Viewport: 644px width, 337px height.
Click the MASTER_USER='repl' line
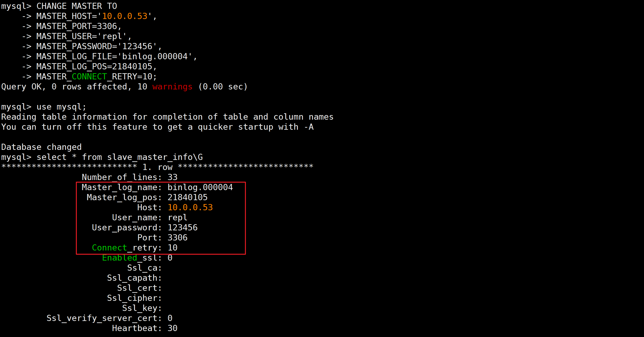tap(84, 36)
